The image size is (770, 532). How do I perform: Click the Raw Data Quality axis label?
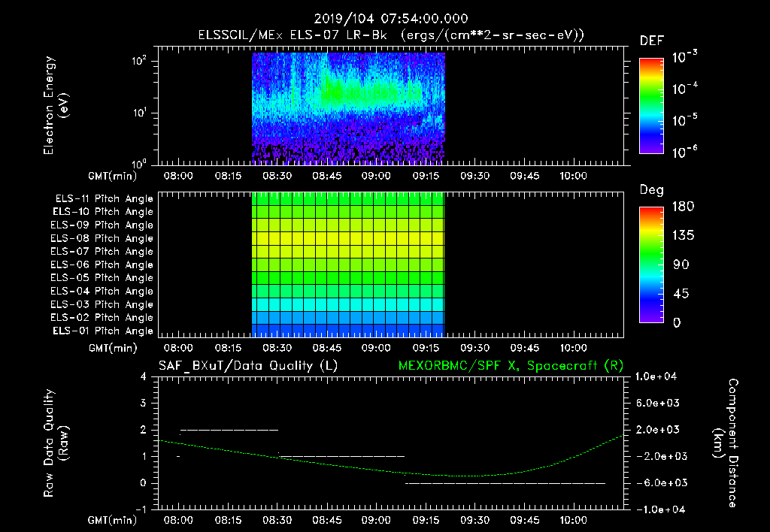pos(56,443)
